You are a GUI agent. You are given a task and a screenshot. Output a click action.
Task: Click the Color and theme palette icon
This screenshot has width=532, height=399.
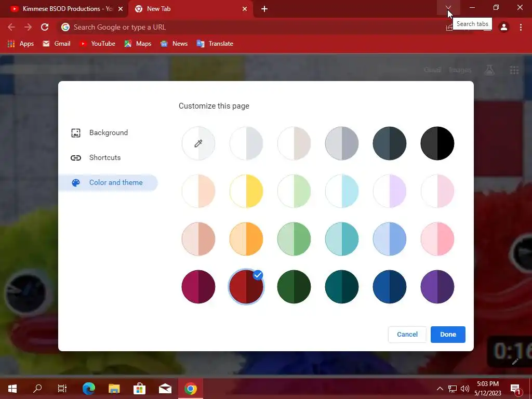pyautogui.click(x=76, y=182)
